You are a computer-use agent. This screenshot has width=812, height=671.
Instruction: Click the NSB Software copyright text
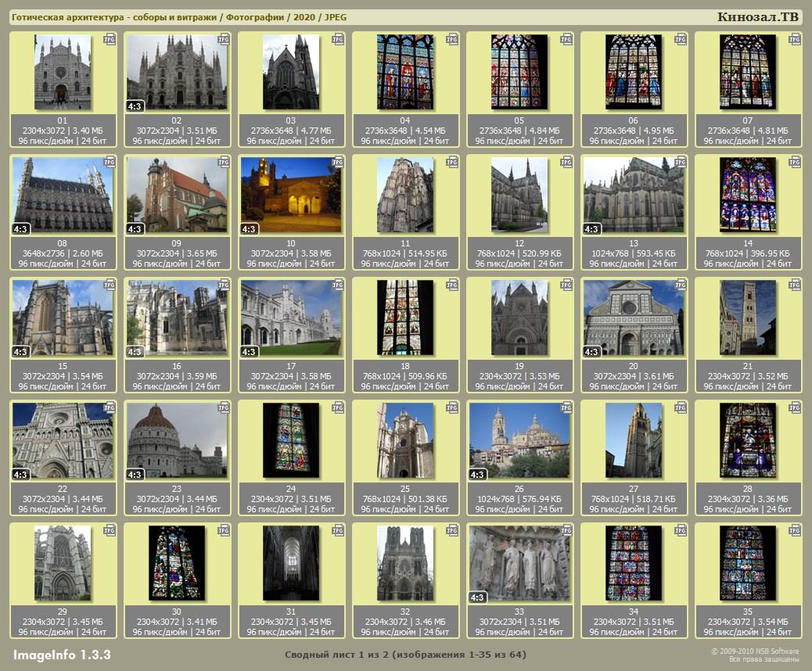click(754, 655)
